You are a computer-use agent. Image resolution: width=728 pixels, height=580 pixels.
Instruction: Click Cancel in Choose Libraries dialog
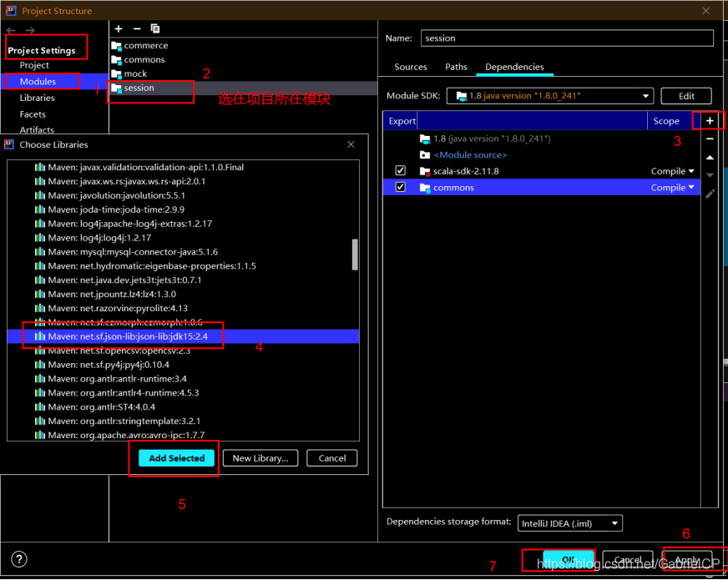[x=332, y=458]
